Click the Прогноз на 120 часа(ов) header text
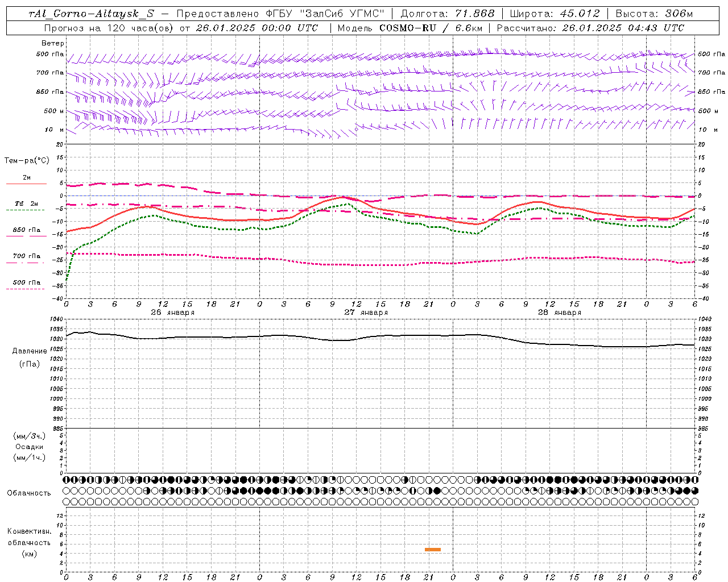The width and height of the screenshot is (728, 582). 108,28
